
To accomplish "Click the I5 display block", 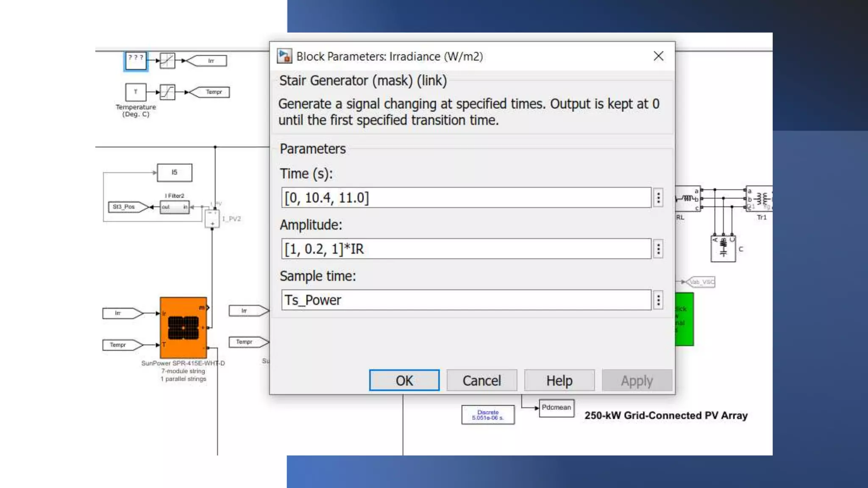I will coord(174,172).
